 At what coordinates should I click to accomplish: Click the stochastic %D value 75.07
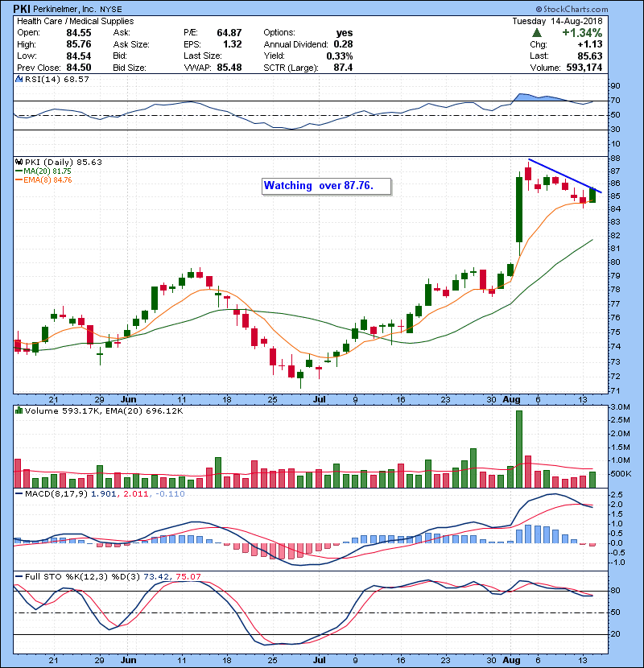coord(188,576)
